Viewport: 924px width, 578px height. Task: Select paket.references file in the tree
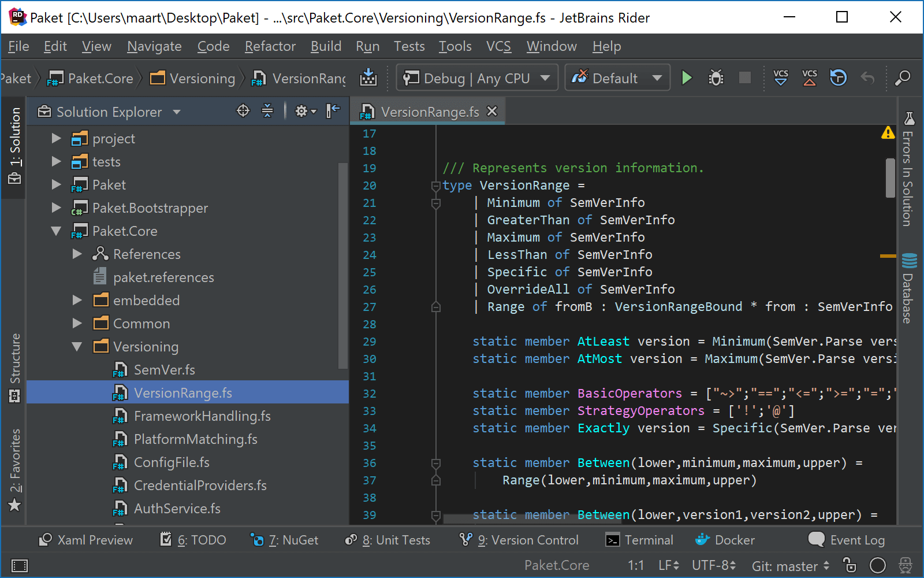pyautogui.click(x=163, y=277)
